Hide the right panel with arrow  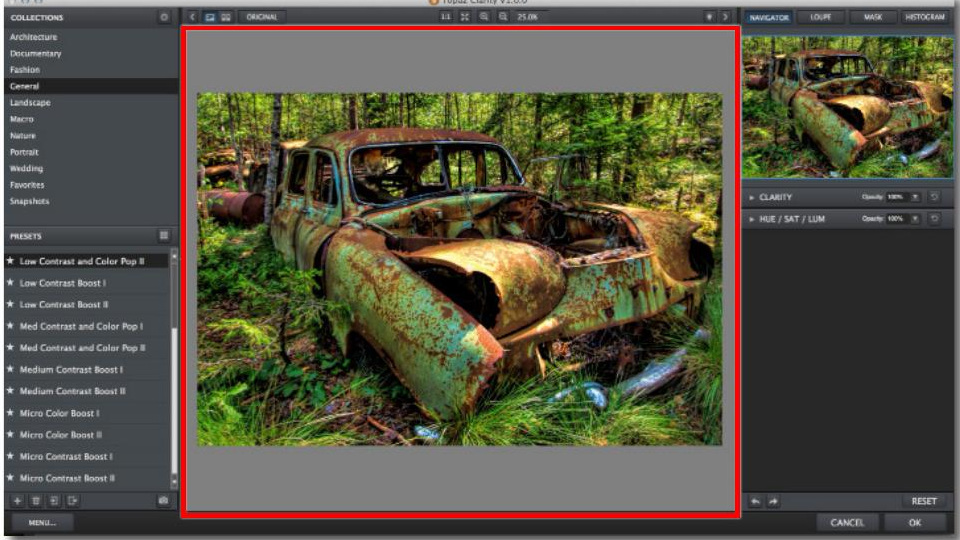(x=726, y=17)
